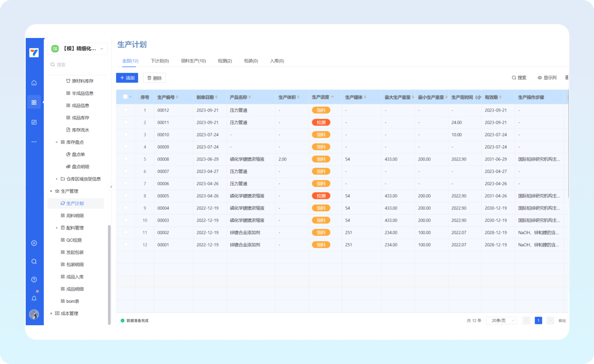Click the 添加 button
The height and width of the screenshot is (364, 594).
(127, 78)
